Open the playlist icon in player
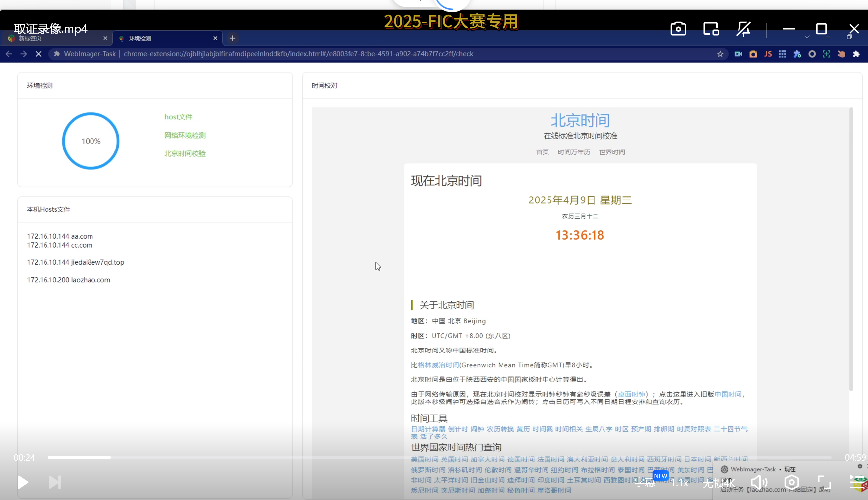This screenshot has width=868, height=500. [x=858, y=482]
